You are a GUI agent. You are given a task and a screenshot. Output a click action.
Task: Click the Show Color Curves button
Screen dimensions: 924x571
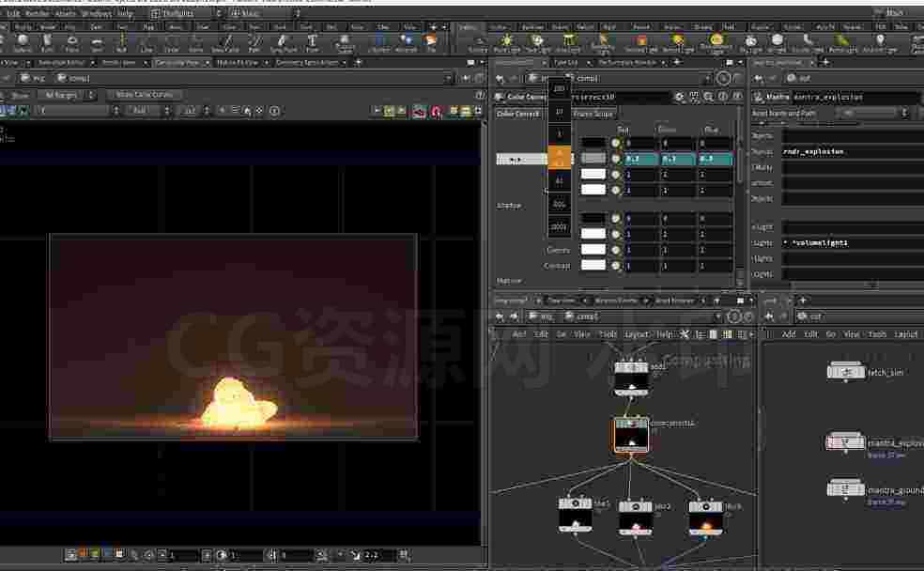(x=145, y=94)
